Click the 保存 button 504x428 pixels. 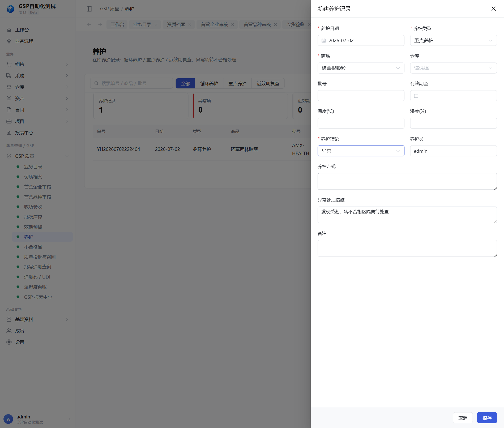(487, 418)
